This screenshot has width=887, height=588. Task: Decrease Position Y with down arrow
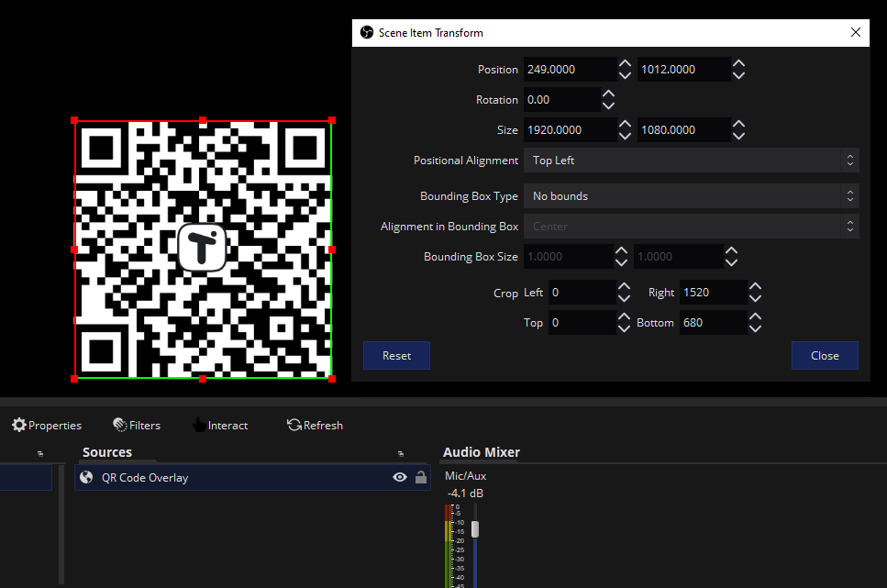point(738,75)
